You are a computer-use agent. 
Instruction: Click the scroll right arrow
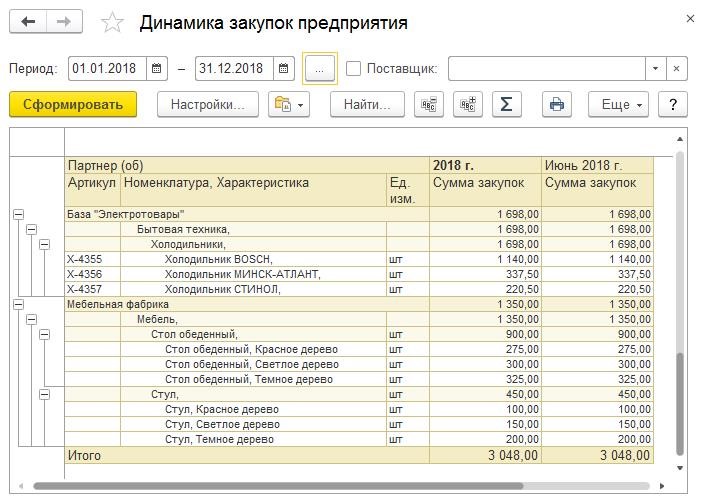tap(662, 486)
